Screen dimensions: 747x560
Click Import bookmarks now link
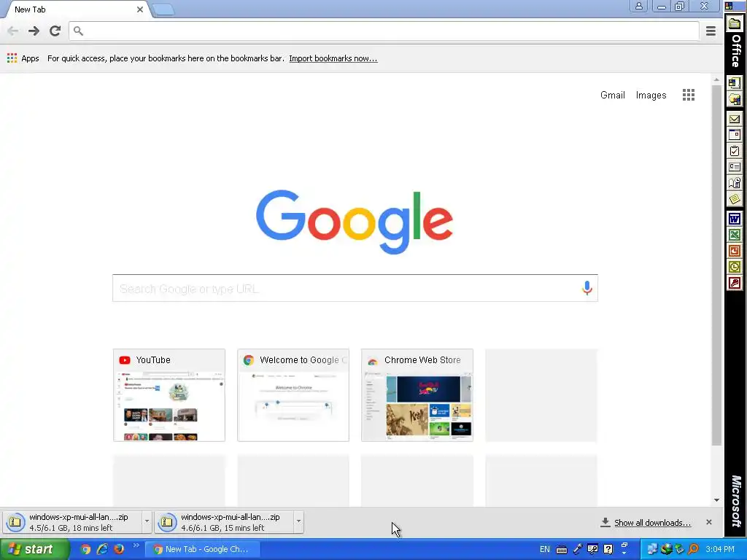[333, 58]
